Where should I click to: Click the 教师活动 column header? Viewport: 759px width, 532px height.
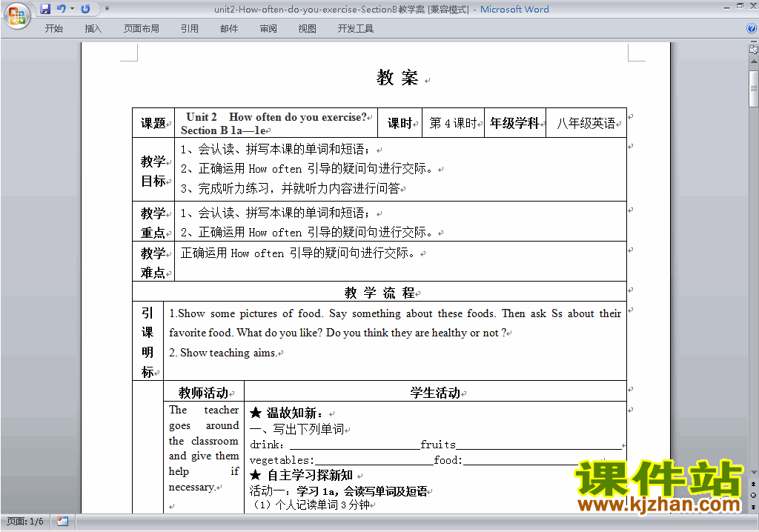pos(203,393)
